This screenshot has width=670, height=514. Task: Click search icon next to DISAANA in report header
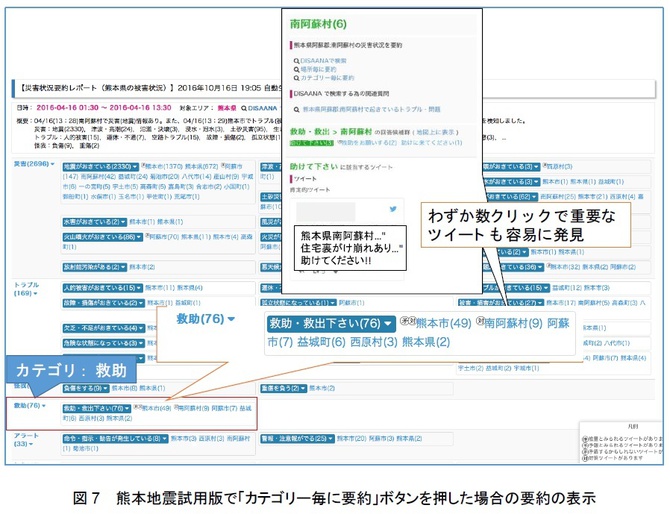(245, 108)
